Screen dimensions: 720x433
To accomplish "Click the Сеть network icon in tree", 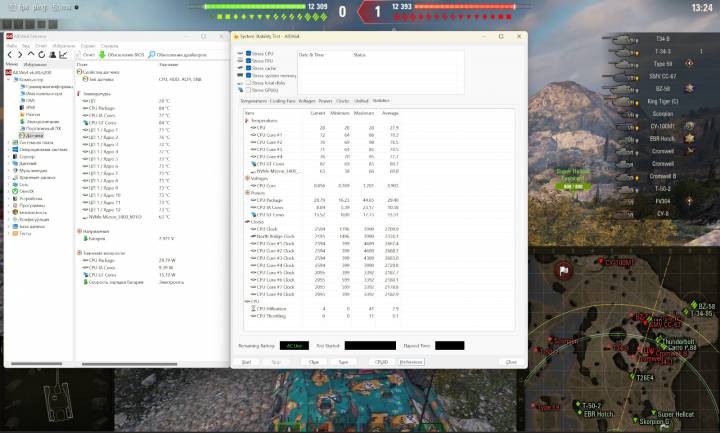I will (x=15, y=185).
